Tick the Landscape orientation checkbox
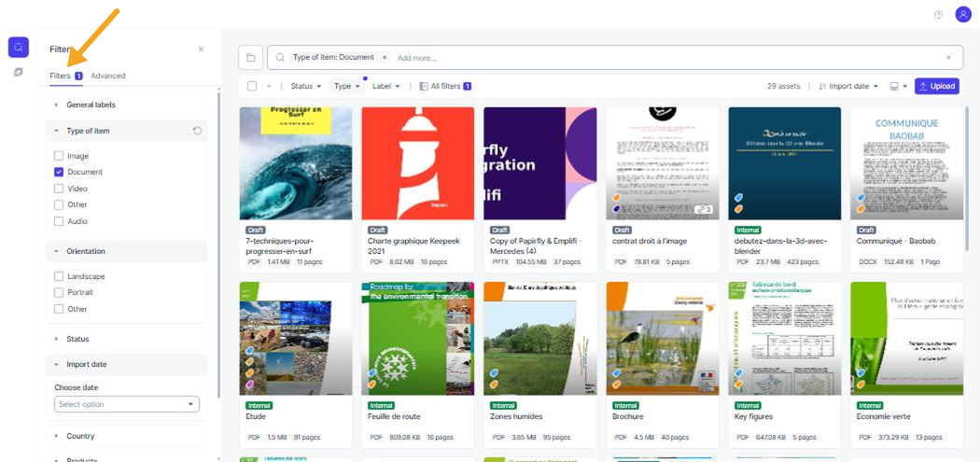980x462 pixels. (x=59, y=276)
